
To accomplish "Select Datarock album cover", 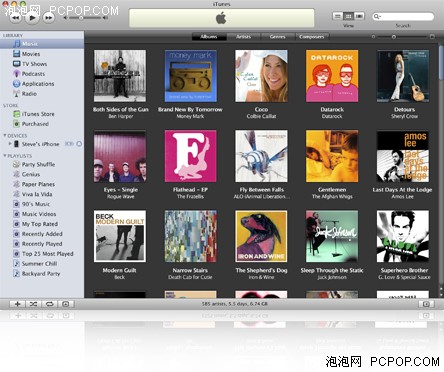I will 332,76.
